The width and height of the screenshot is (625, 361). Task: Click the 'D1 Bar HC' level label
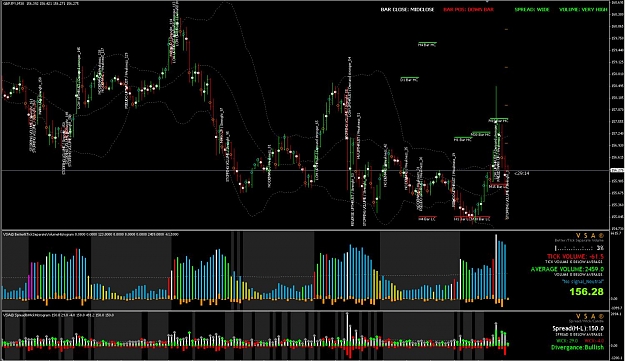409,80
